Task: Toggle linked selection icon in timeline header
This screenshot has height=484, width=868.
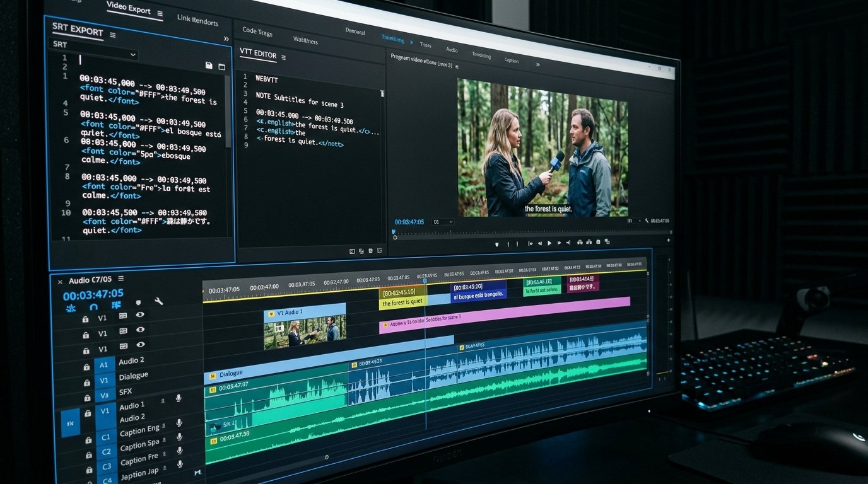Action: (x=116, y=305)
